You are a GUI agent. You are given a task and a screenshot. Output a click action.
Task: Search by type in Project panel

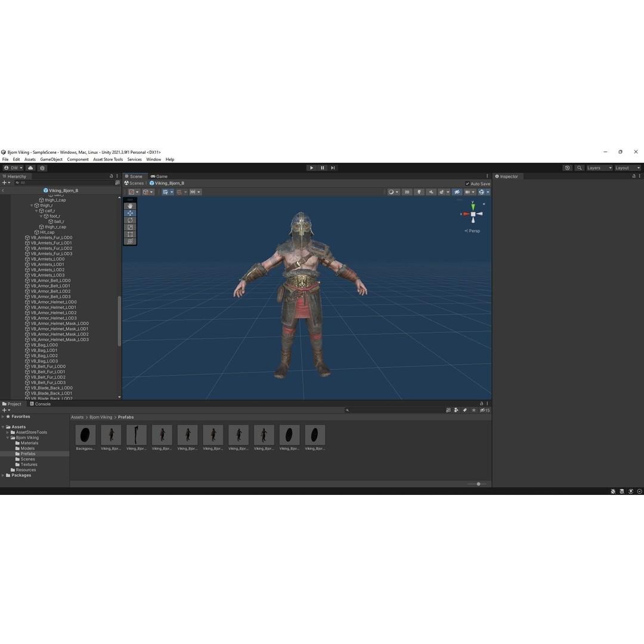click(456, 410)
